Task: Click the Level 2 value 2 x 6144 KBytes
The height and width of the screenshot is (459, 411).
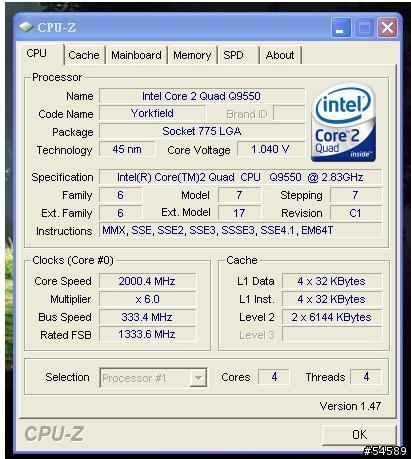Action: (332, 317)
